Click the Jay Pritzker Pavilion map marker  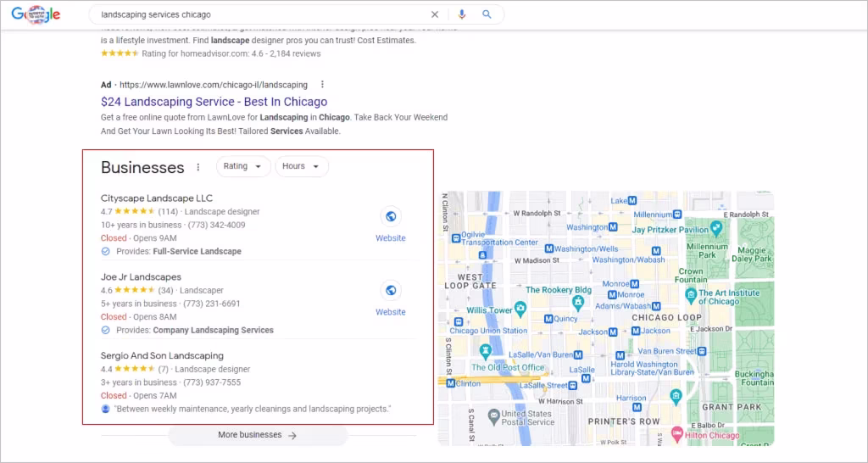click(716, 227)
